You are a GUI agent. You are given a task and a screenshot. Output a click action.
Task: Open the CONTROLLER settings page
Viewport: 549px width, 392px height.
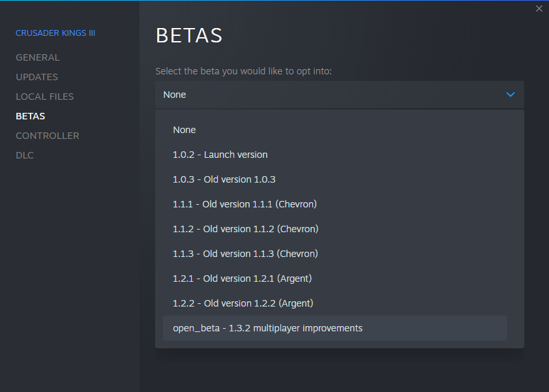(x=47, y=135)
